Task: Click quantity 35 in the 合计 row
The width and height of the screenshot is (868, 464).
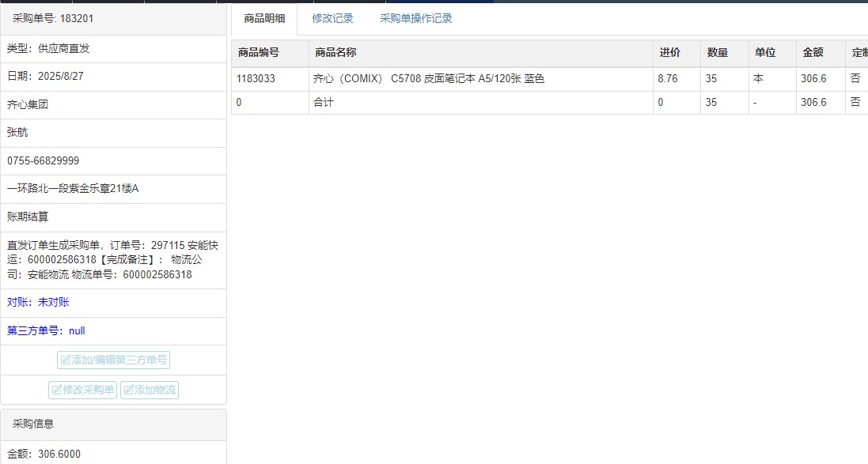Action: click(725, 103)
